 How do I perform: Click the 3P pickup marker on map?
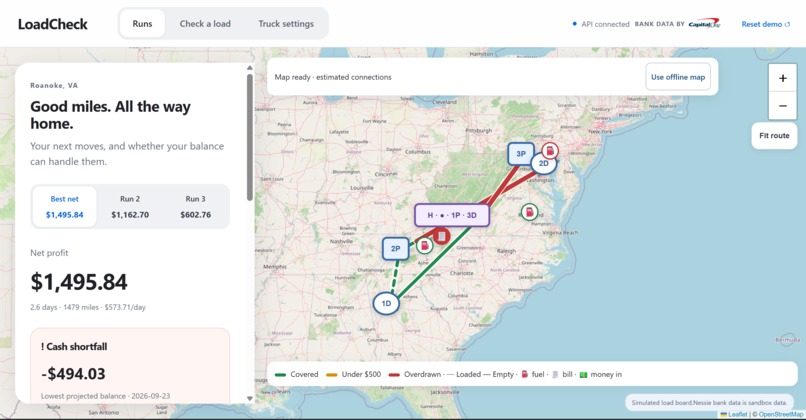[x=521, y=154]
